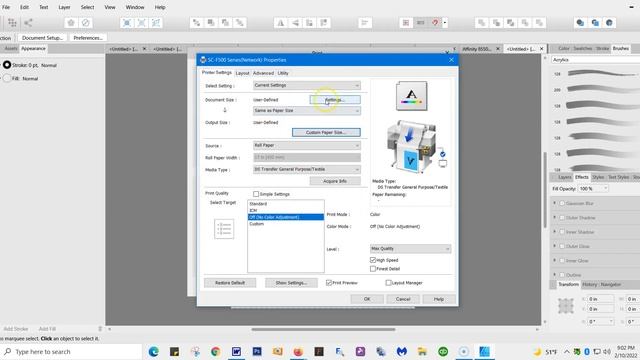Click the color 'A' preview icon
The height and width of the screenshot is (360, 640).
click(x=411, y=96)
